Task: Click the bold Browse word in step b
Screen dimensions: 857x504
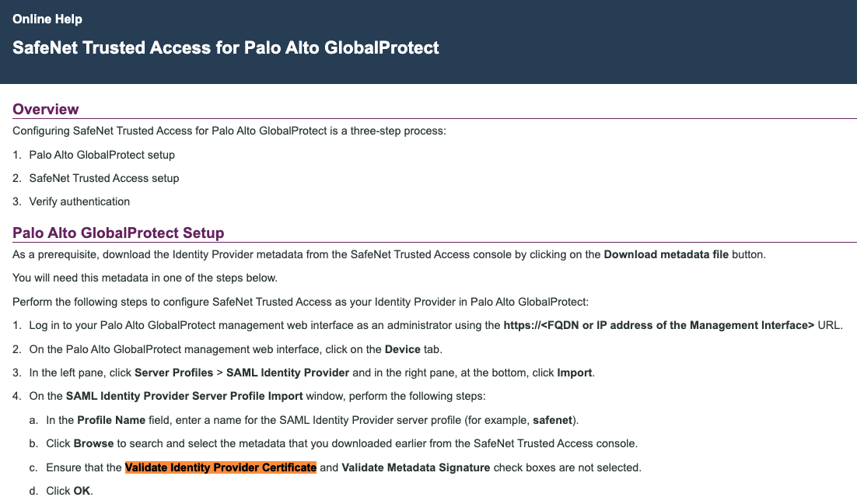Action: pyautogui.click(x=93, y=443)
